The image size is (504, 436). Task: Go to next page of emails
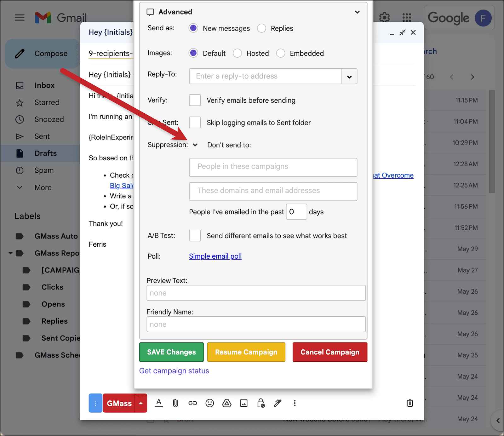pyautogui.click(x=472, y=77)
